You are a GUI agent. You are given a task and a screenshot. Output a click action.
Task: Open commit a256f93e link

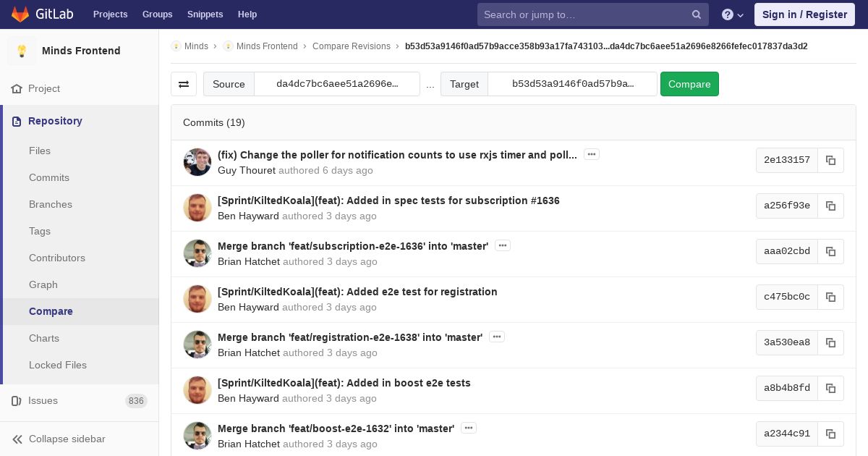[x=787, y=206]
